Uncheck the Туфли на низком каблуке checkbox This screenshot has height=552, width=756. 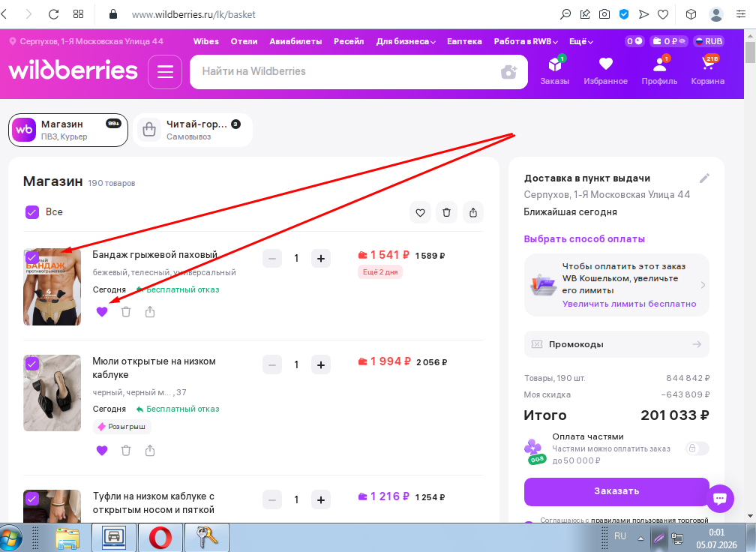(31, 499)
